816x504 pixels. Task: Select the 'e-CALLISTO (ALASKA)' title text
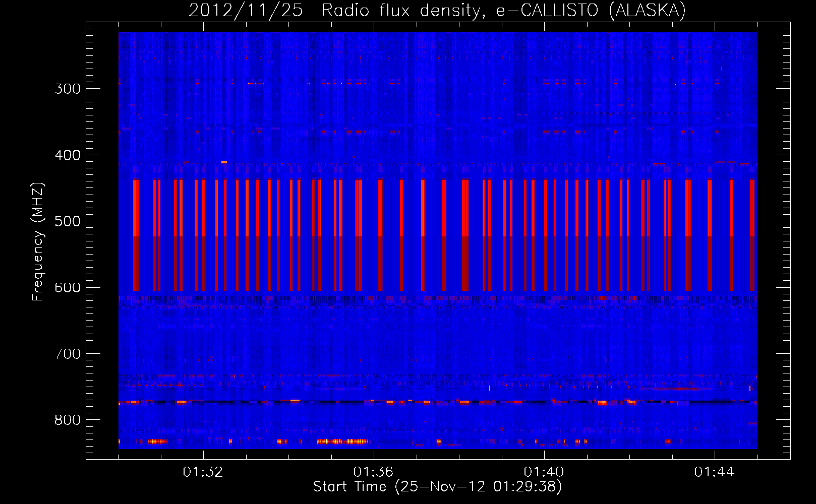coord(591,11)
